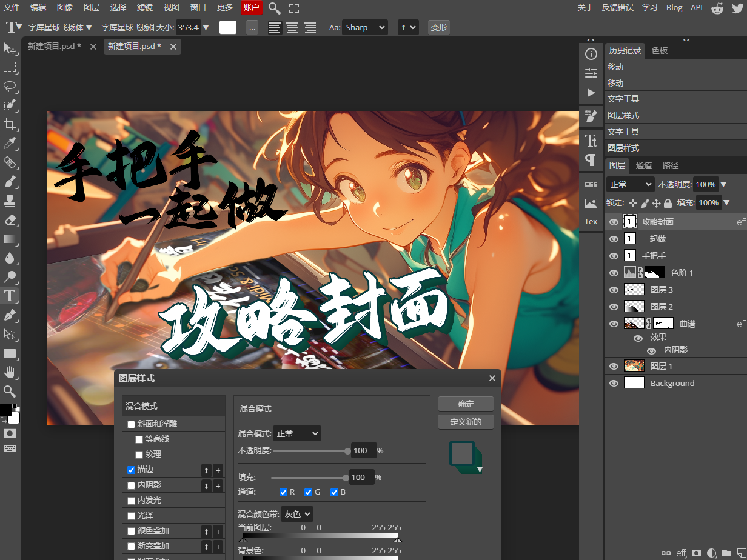747x560 pixels.
Task: Select the Pen tool
Action: click(10, 315)
